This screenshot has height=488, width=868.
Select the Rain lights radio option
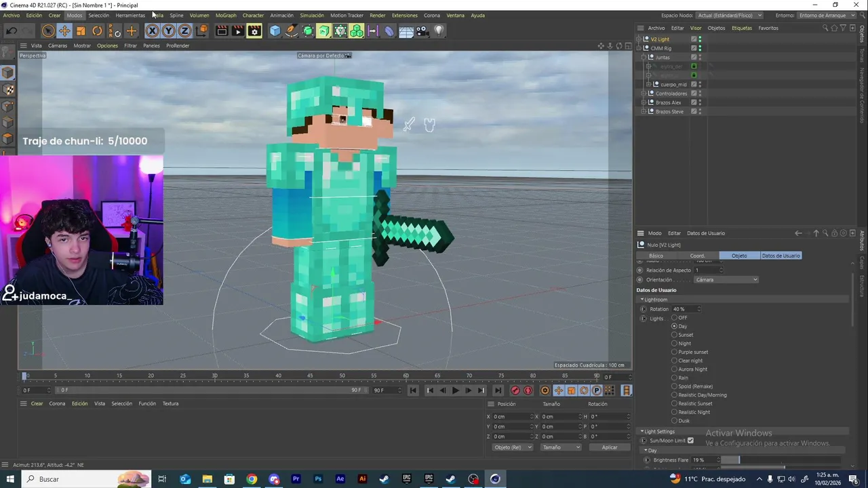tap(675, 378)
